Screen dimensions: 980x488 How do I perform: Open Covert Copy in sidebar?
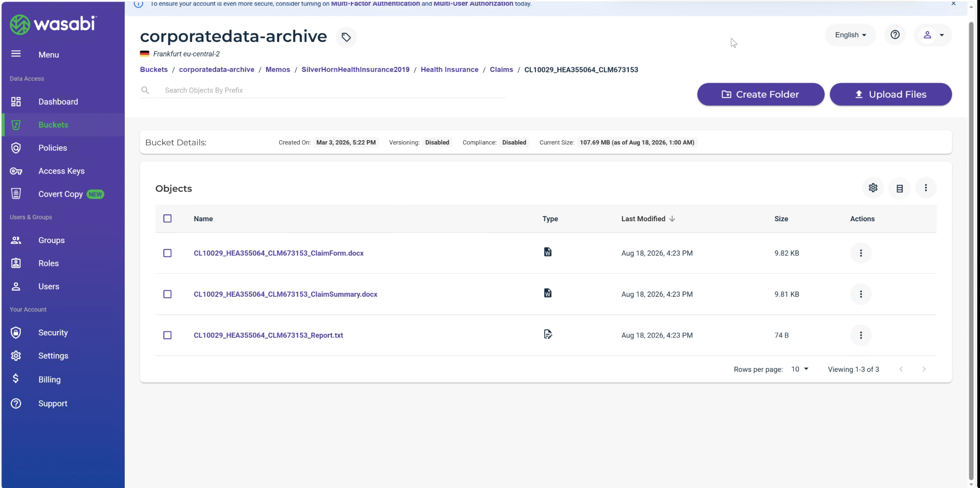(x=61, y=194)
